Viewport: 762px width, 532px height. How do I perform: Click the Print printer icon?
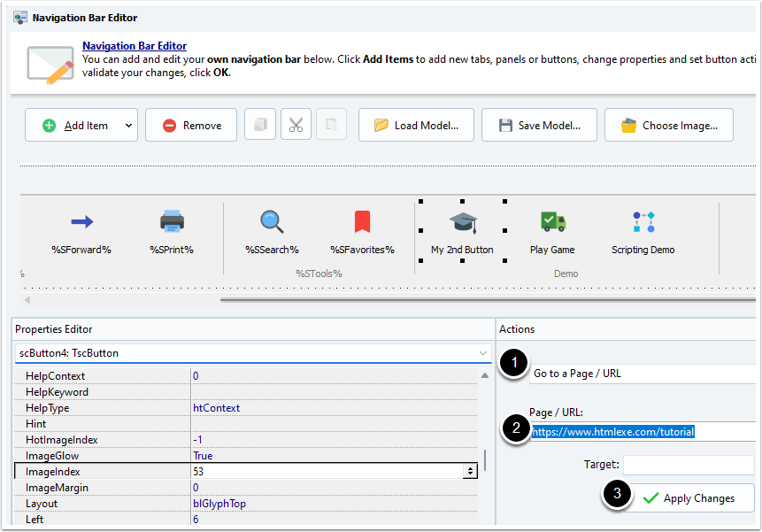point(171,222)
